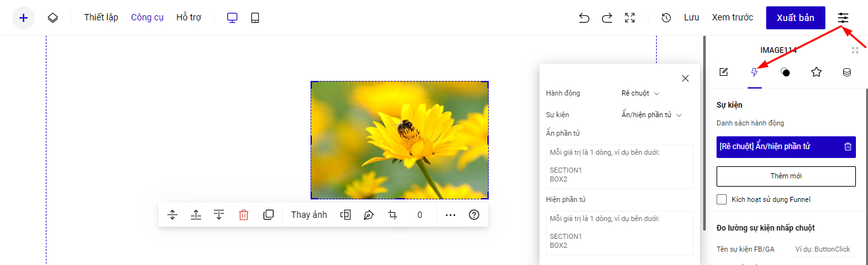The image size is (868, 265).
Task: Click the undo arrow icon
Action: [584, 18]
